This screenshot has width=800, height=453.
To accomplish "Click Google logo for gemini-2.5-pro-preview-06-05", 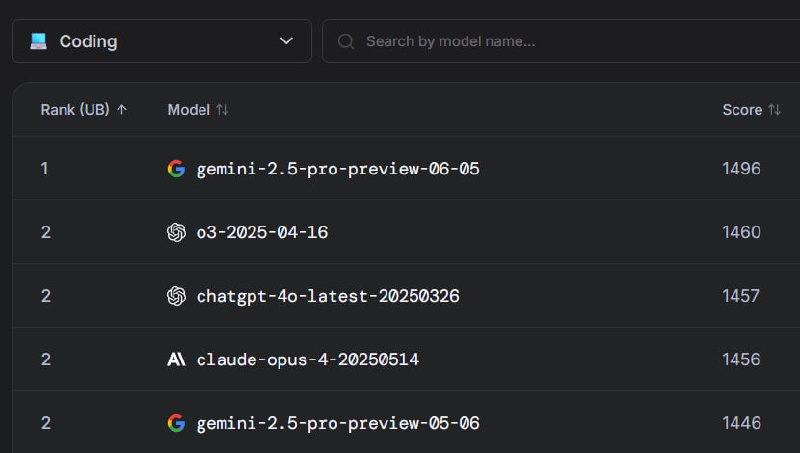I will point(176,168).
